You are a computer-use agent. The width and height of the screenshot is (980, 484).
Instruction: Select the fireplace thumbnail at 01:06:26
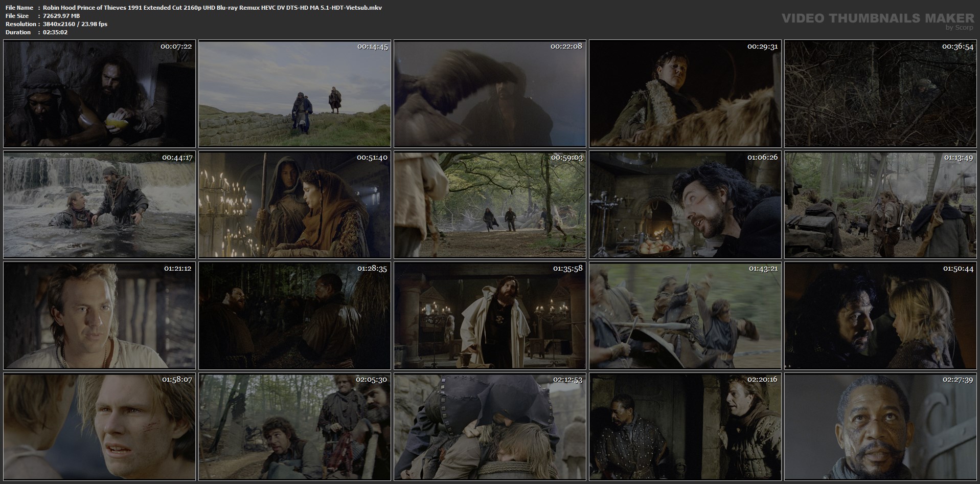pyautogui.click(x=685, y=205)
